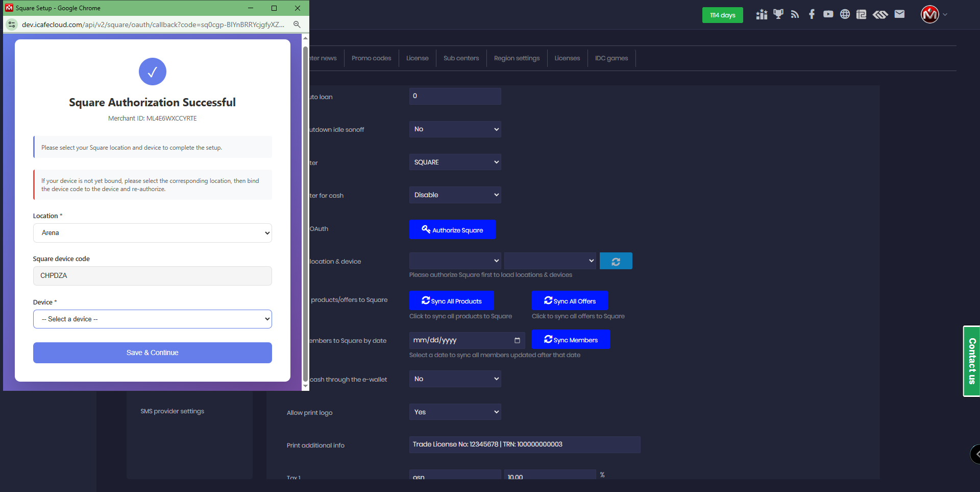Open the calendar picker in date field
Screen dimensions: 980x492
517,340
